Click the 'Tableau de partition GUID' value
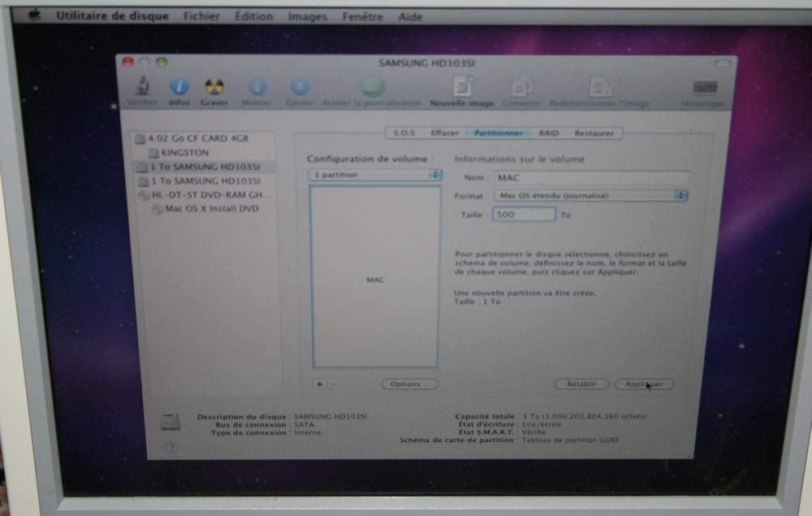This screenshot has width=812, height=516. [570, 440]
